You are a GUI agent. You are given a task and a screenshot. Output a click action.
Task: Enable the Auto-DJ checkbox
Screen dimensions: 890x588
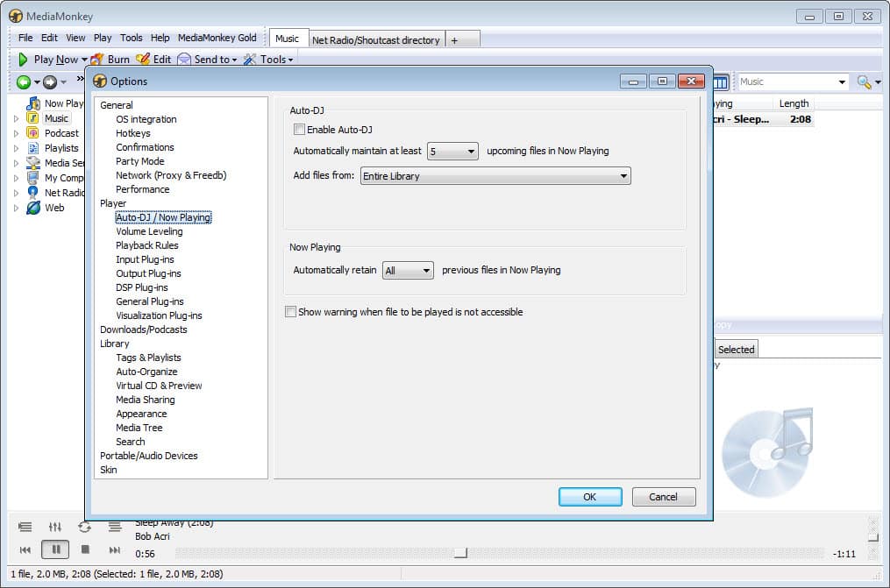tap(299, 130)
